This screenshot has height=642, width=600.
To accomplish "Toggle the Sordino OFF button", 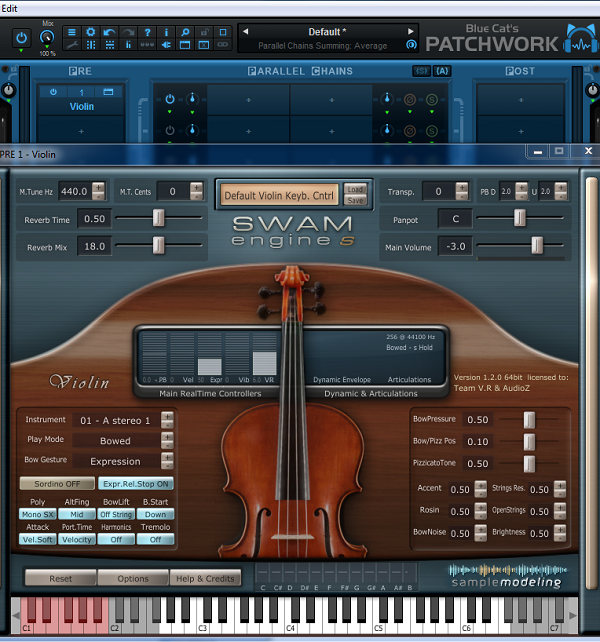I will pos(57,484).
